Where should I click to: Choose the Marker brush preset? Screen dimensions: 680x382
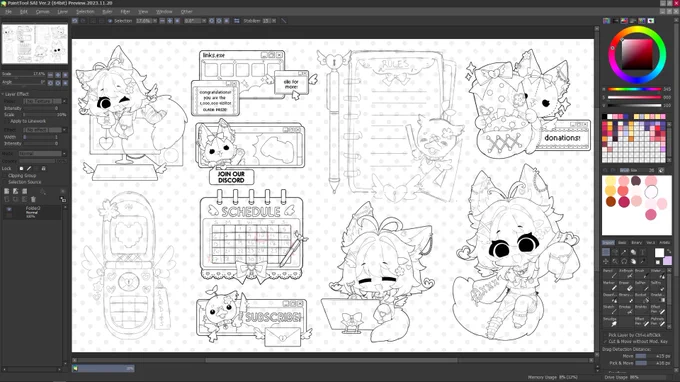point(610,286)
